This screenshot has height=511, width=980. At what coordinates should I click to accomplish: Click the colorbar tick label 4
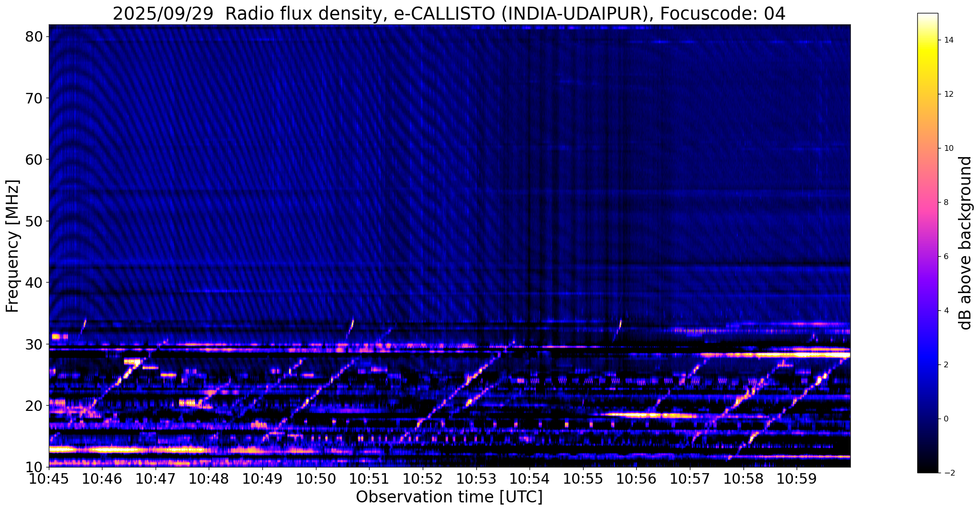pyautogui.click(x=946, y=311)
